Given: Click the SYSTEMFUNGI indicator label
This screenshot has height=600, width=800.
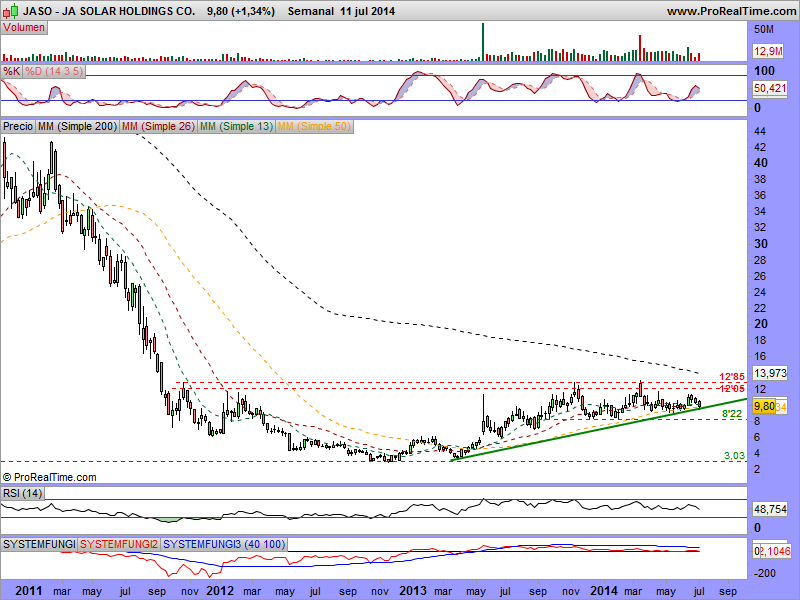Looking at the screenshot, I should [x=39, y=544].
